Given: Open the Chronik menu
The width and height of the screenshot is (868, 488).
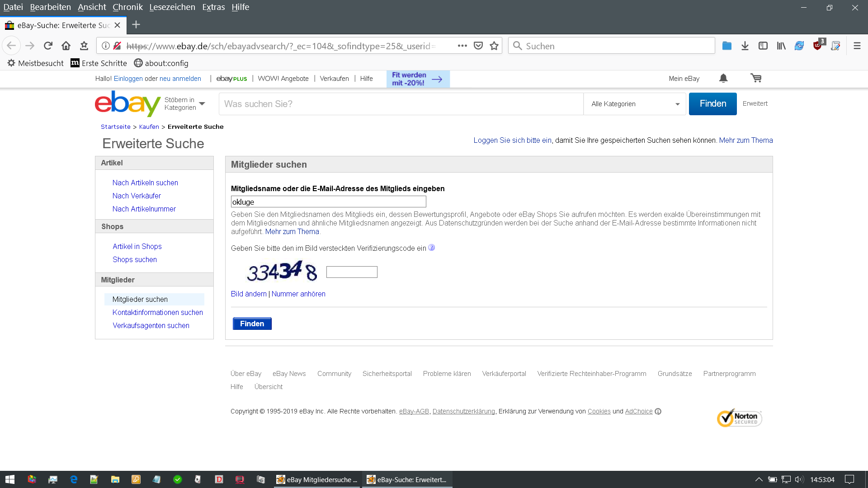Looking at the screenshot, I should pyautogui.click(x=127, y=7).
